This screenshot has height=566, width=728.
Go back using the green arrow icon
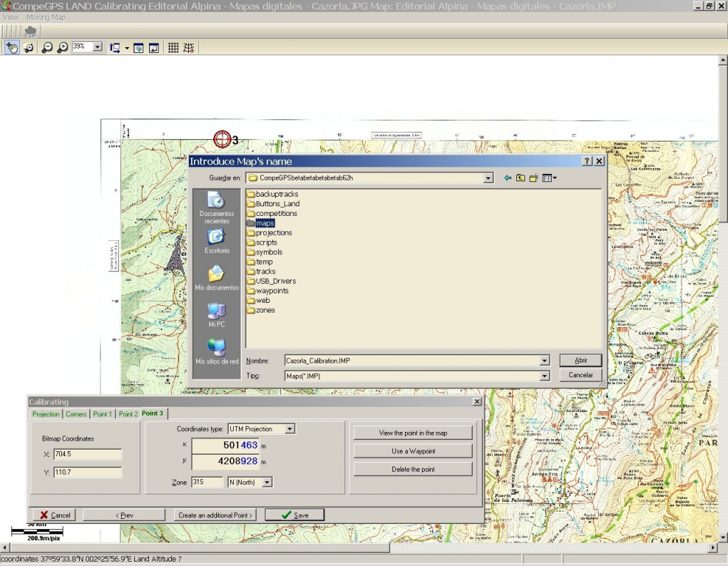[508, 178]
